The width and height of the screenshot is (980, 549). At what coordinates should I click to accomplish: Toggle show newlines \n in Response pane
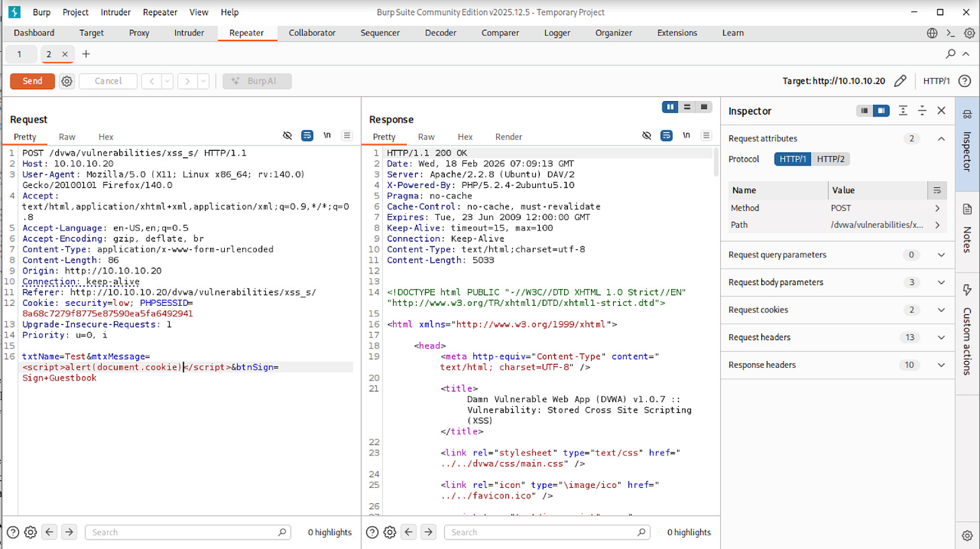(x=686, y=136)
